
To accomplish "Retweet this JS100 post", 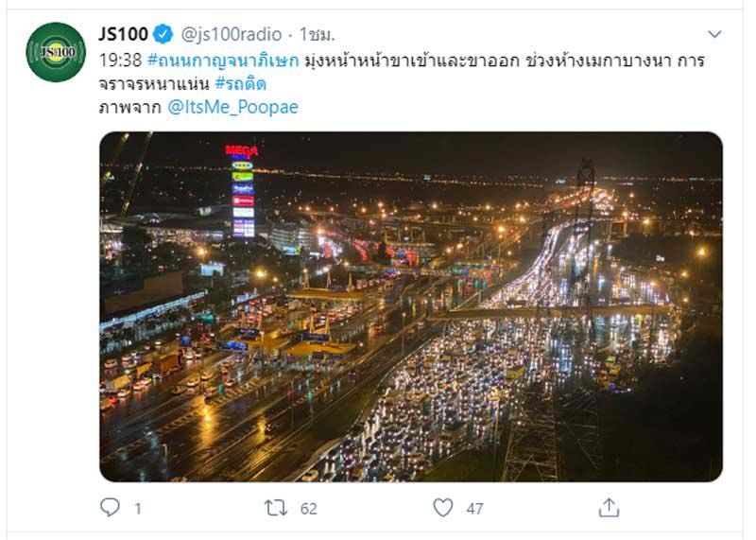I will coord(276,508).
